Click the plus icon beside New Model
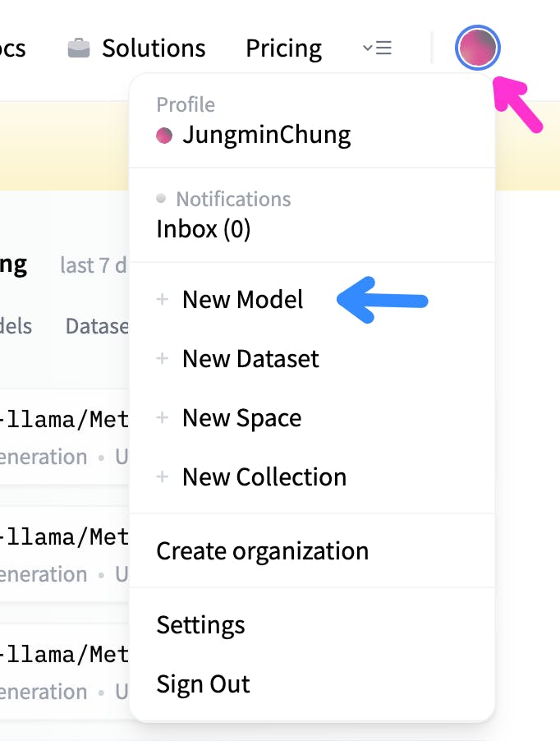This screenshot has height=741, width=560. [162, 299]
